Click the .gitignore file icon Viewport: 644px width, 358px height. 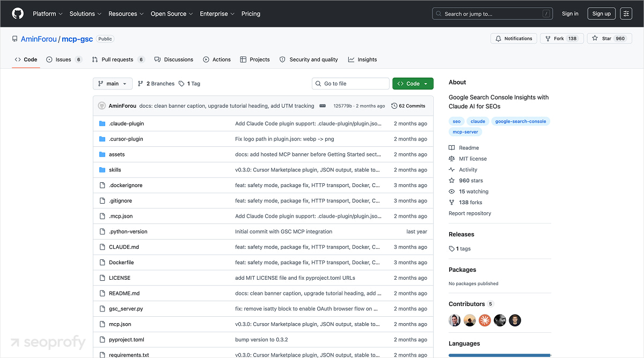pos(103,200)
